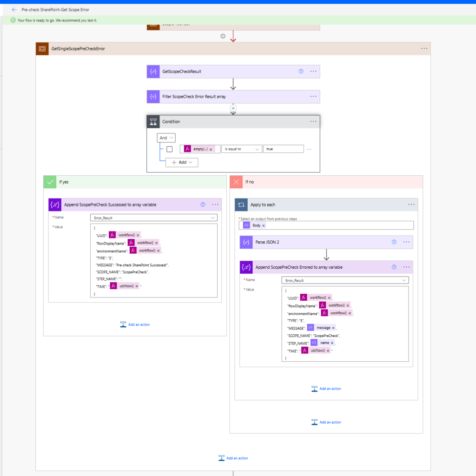
Task: Tick the condition row checkbox
Action: pos(170,149)
